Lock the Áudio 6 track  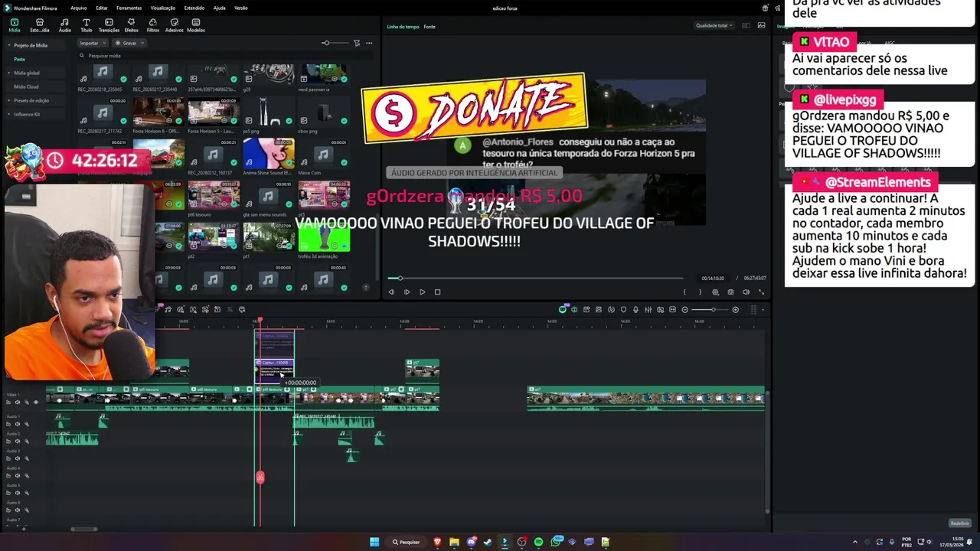pyautogui.click(x=9, y=510)
